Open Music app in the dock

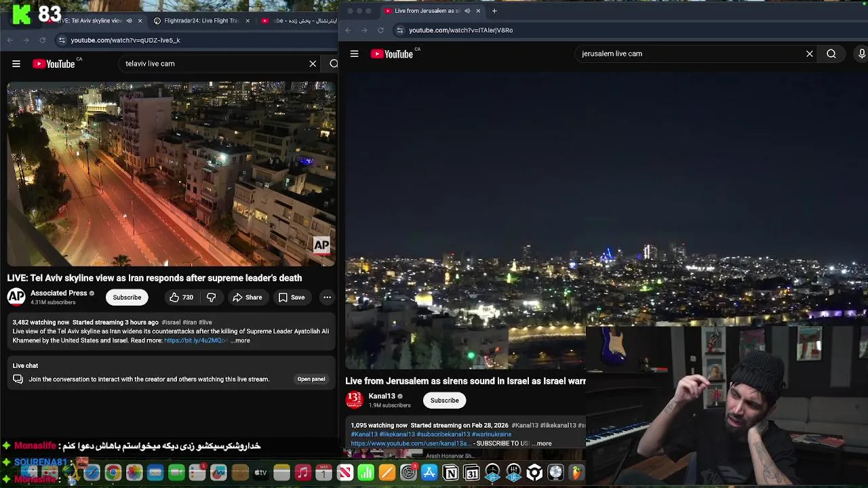tap(302, 473)
